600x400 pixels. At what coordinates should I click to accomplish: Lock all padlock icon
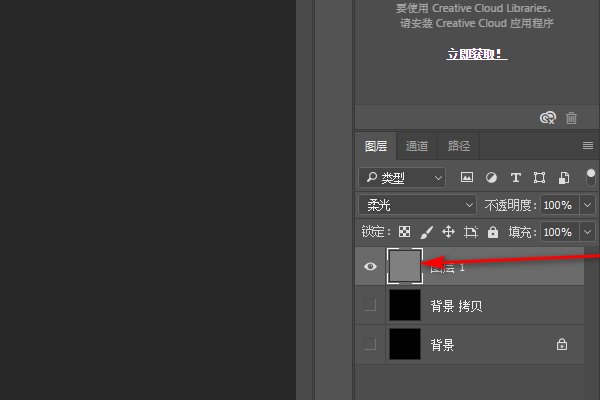(x=493, y=232)
